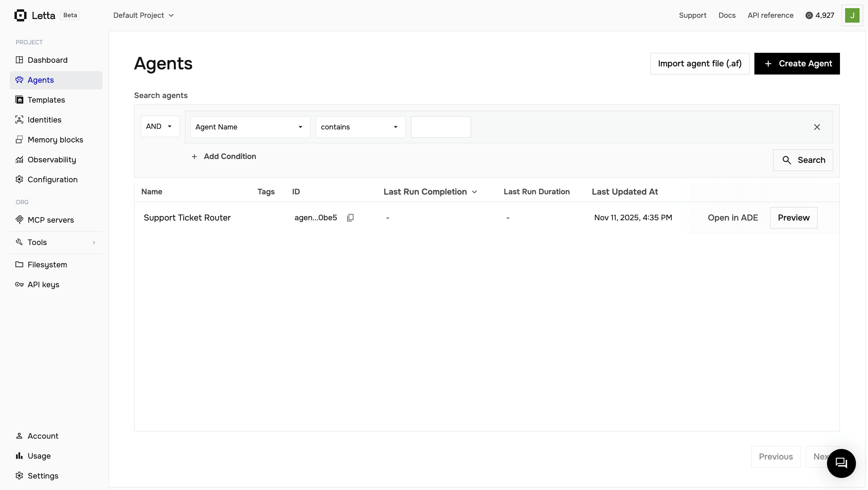Expand the Tools submenu chevron
Image resolution: width=868 pixels, height=490 pixels.
click(94, 243)
